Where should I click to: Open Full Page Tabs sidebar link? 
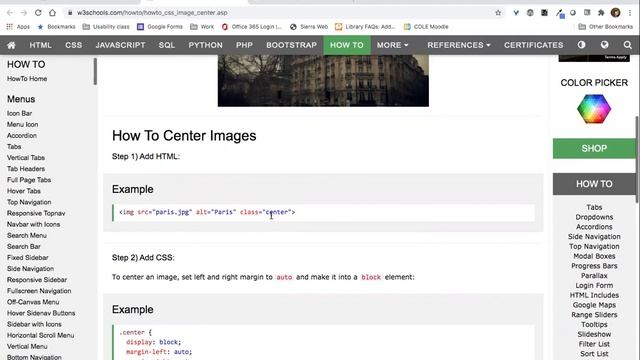[x=29, y=180]
